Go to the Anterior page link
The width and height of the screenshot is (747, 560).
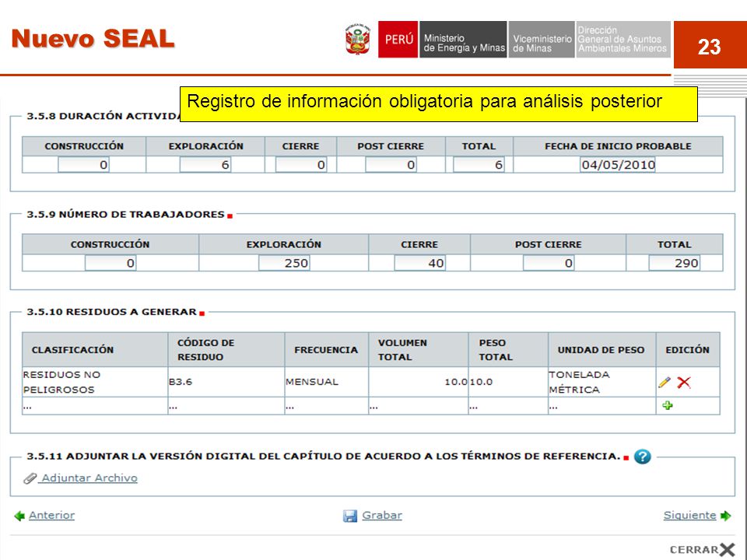click(x=51, y=515)
